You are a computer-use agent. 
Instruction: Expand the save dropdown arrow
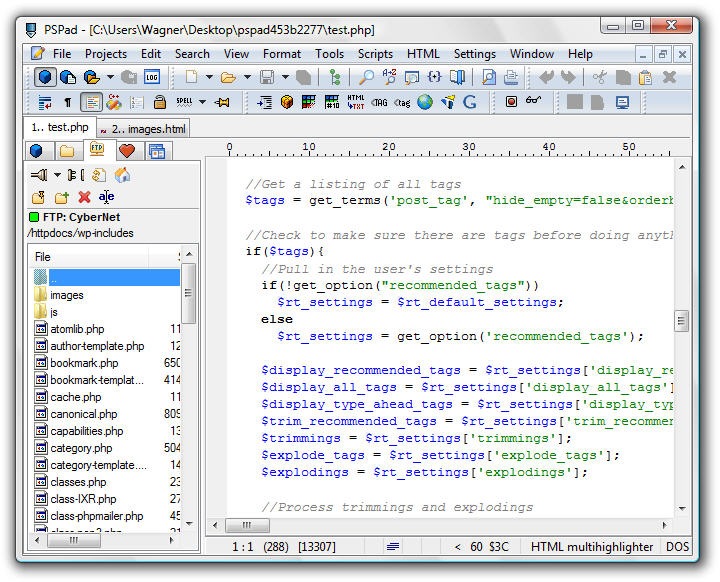285,77
